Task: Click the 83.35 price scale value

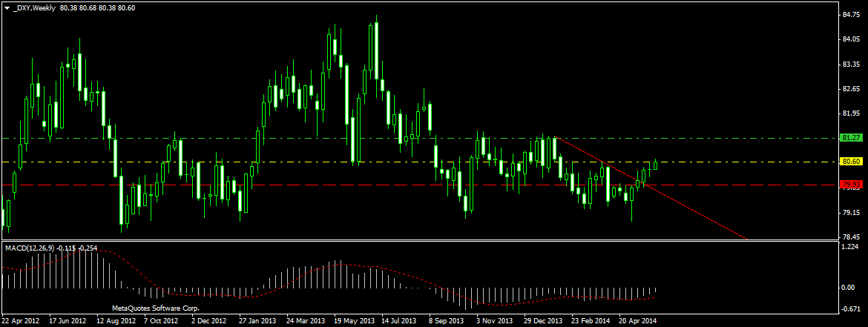Action: [x=850, y=65]
